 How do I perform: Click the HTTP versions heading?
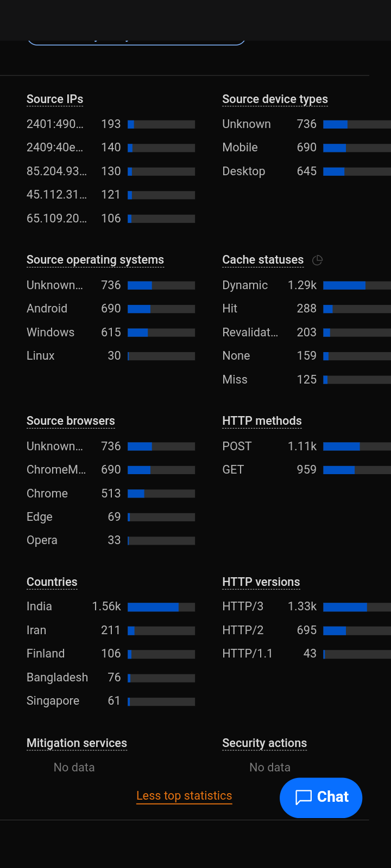261,582
